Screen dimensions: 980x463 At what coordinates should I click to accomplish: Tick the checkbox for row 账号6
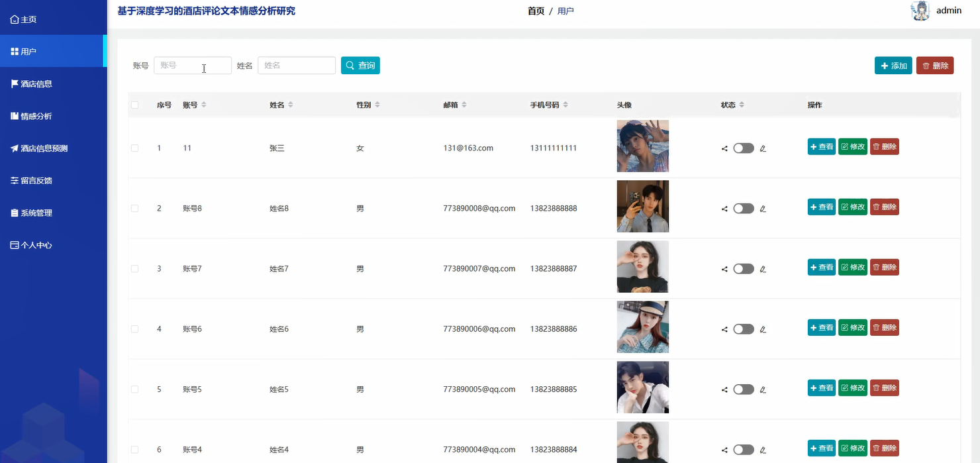coord(135,329)
